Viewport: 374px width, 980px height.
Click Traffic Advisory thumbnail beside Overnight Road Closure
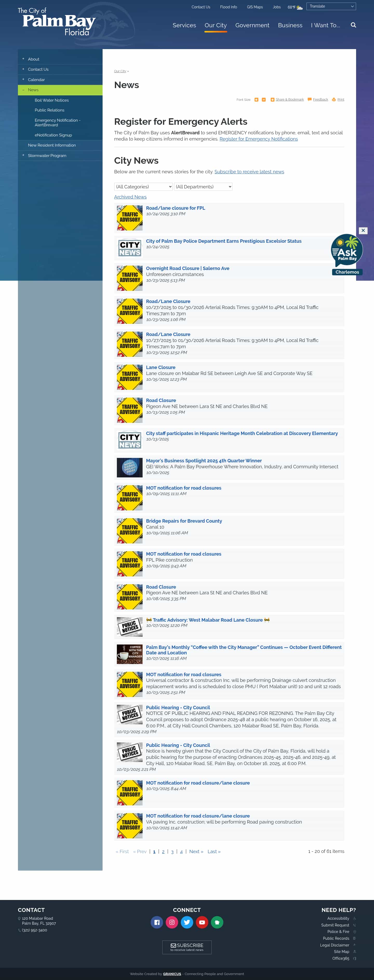[130, 278]
